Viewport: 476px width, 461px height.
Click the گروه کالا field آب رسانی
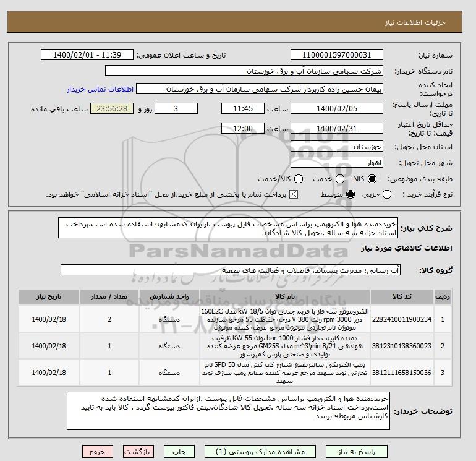231,270
